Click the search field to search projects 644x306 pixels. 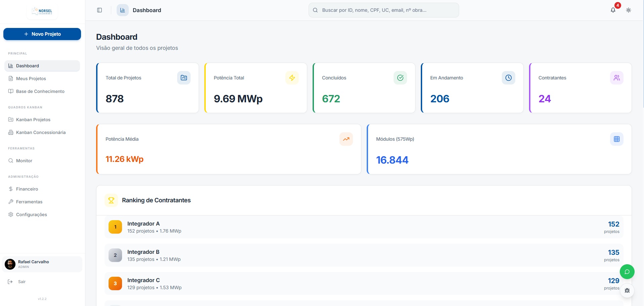coord(384,10)
